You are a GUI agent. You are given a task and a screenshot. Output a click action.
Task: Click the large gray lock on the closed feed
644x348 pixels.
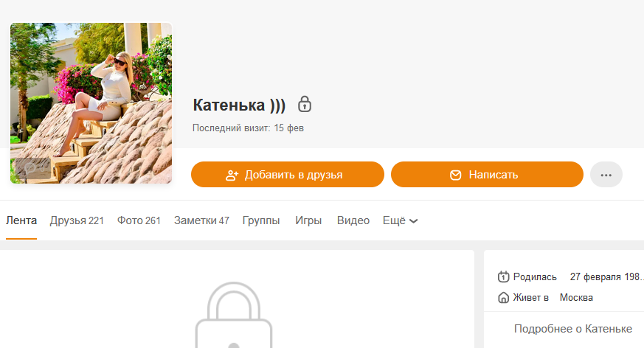pyautogui.click(x=234, y=315)
